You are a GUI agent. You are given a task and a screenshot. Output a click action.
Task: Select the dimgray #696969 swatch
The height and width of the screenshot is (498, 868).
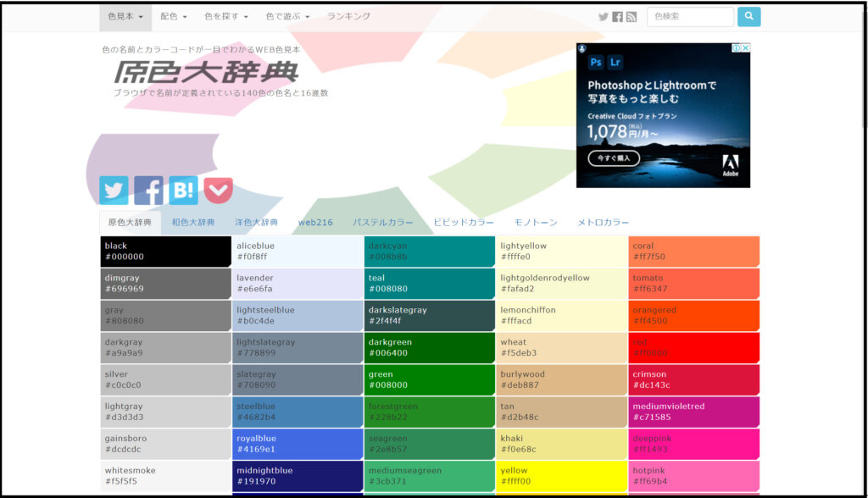(x=165, y=284)
